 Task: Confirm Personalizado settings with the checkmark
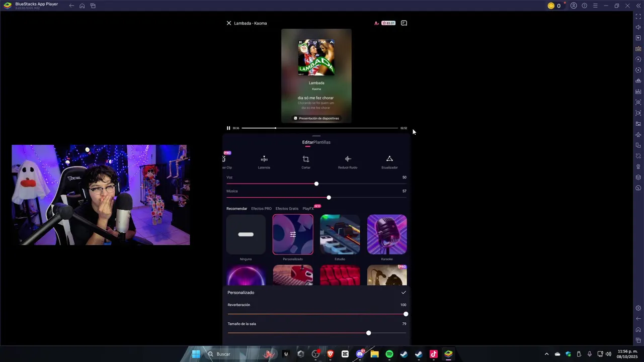tap(404, 293)
